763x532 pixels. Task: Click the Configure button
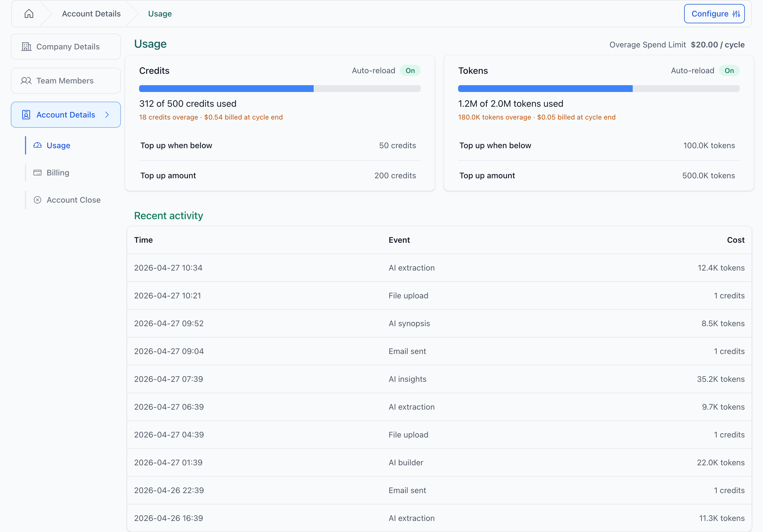(714, 14)
